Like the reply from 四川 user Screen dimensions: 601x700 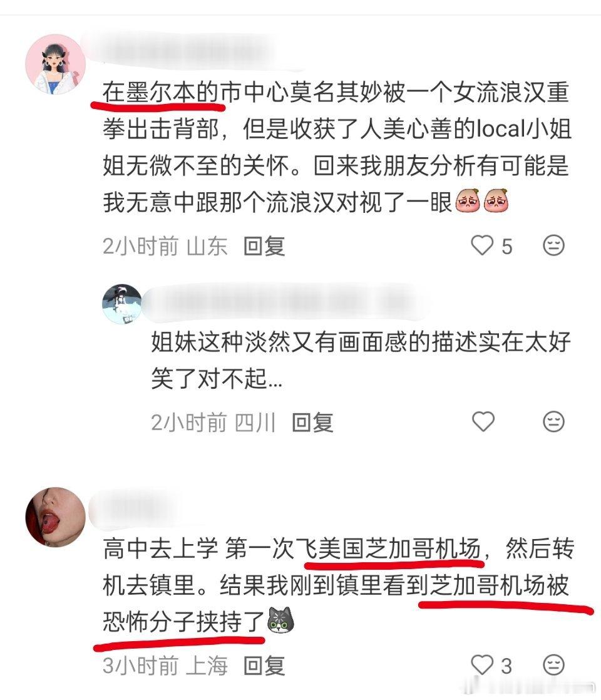click(x=483, y=421)
